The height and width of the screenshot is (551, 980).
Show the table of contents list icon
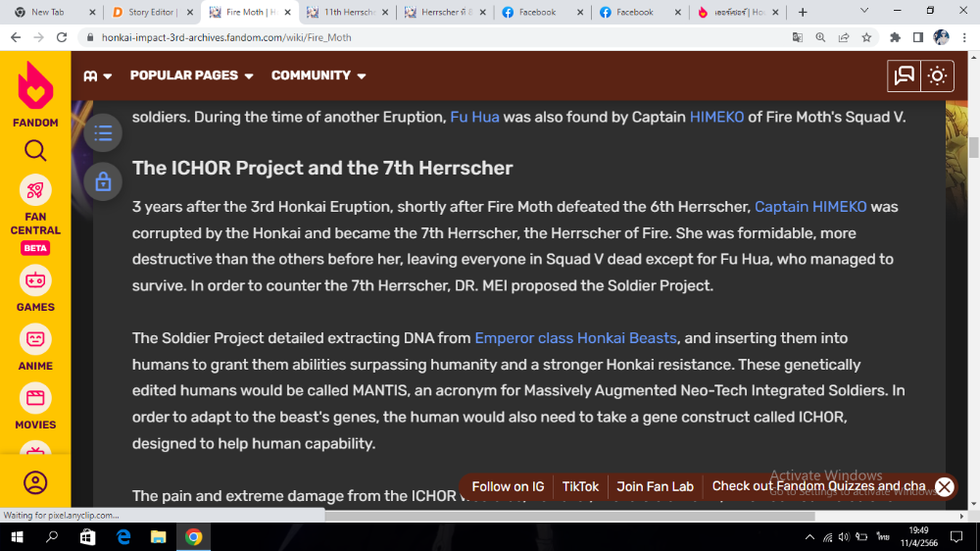click(x=103, y=132)
